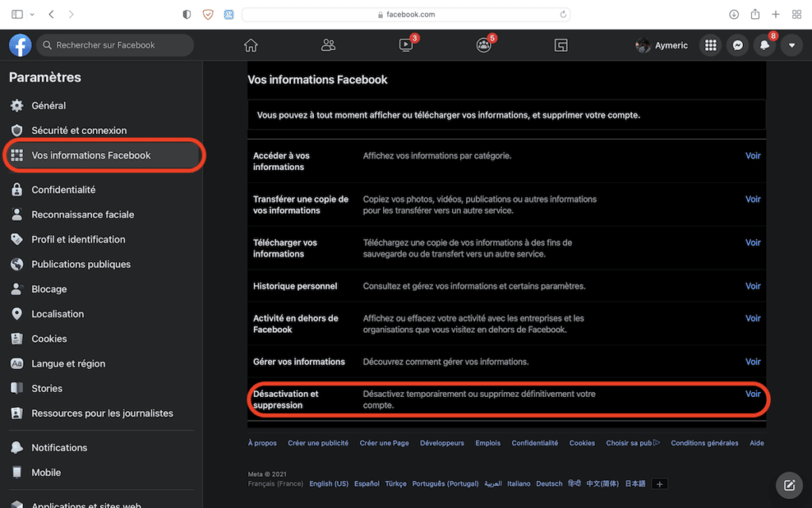This screenshot has height=508, width=812.
Task: Click Voir for Télécharger vos informations
Action: [753, 243]
